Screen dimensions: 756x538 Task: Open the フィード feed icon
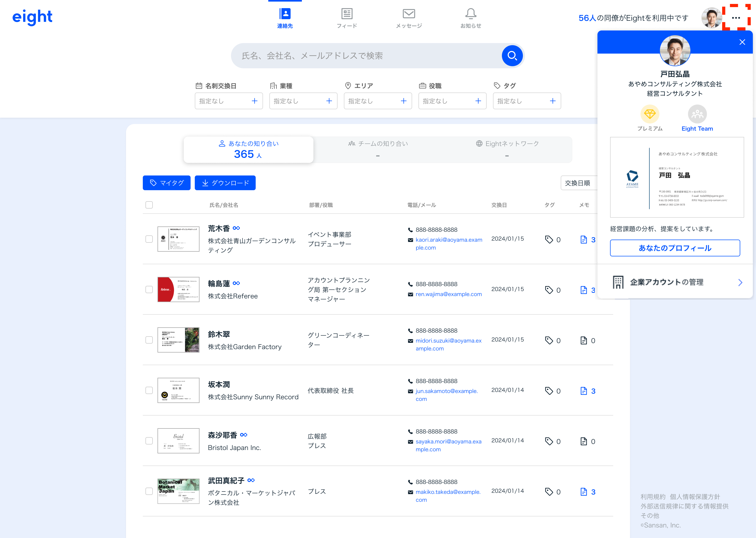[346, 14]
